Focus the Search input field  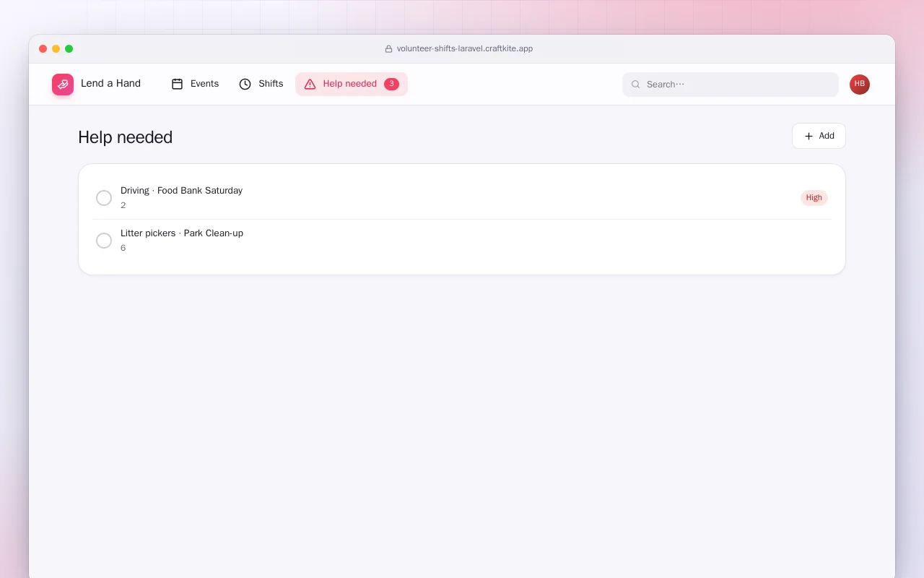click(x=731, y=85)
